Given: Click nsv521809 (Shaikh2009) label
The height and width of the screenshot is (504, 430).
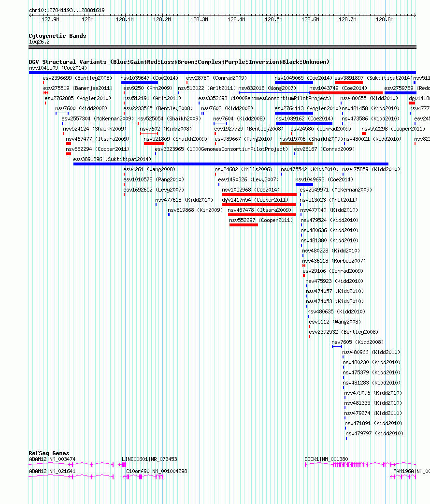Looking at the screenshot, I should [175, 139].
